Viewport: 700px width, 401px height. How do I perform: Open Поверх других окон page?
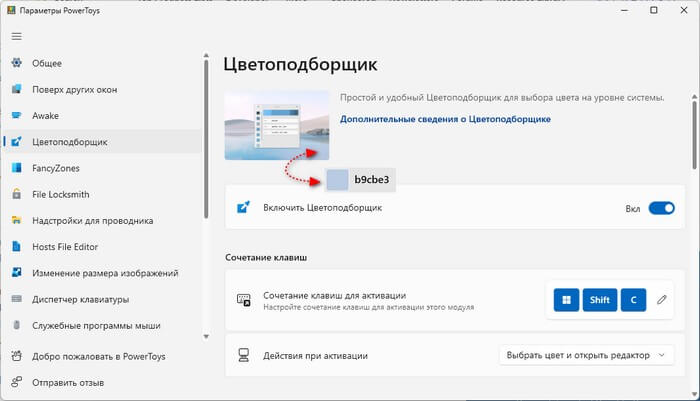[75, 89]
